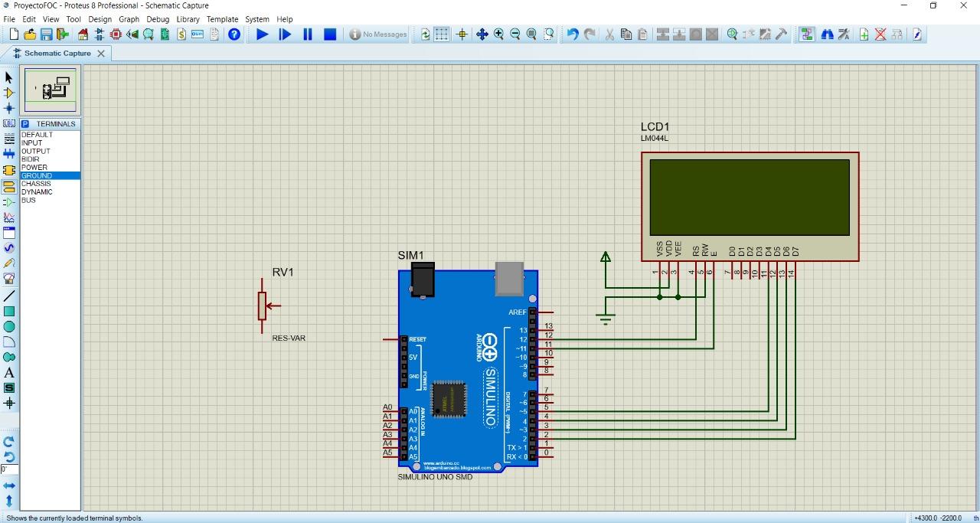The width and height of the screenshot is (980, 523).
Task: Choose the 2D box drawing tool
Action: (9, 311)
